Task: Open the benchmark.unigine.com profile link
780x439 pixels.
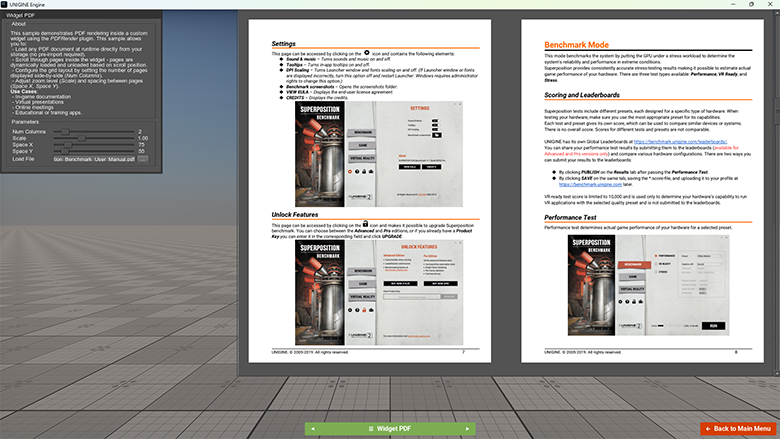Action: [x=590, y=184]
